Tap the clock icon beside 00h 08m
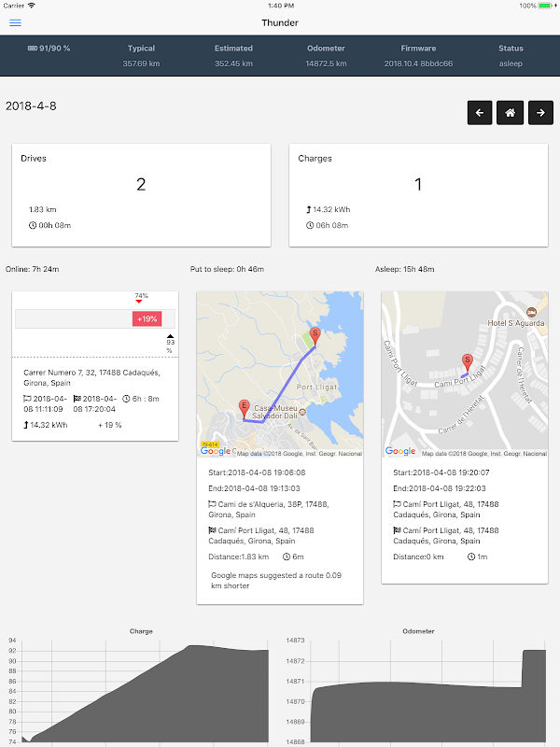The height and width of the screenshot is (747, 560). (x=33, y=225)
